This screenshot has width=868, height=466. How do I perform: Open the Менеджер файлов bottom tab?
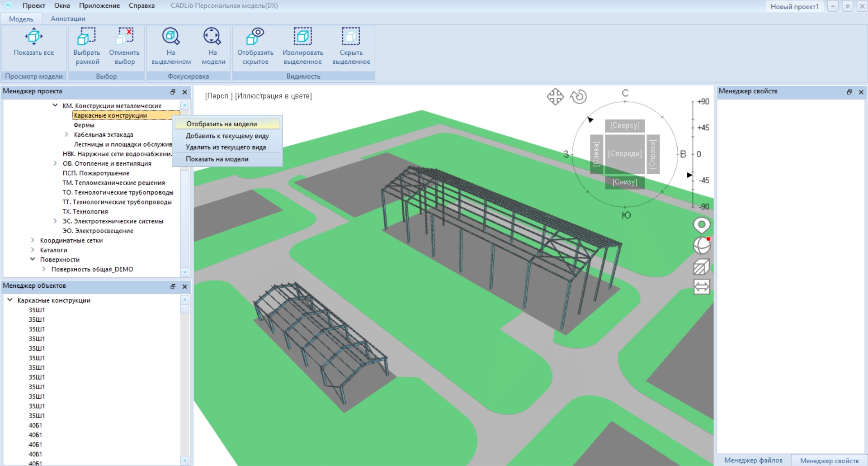pos(753,460)
